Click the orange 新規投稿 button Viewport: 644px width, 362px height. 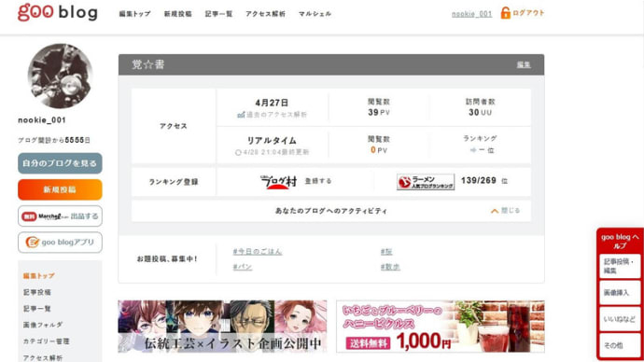tap(60, 189)
